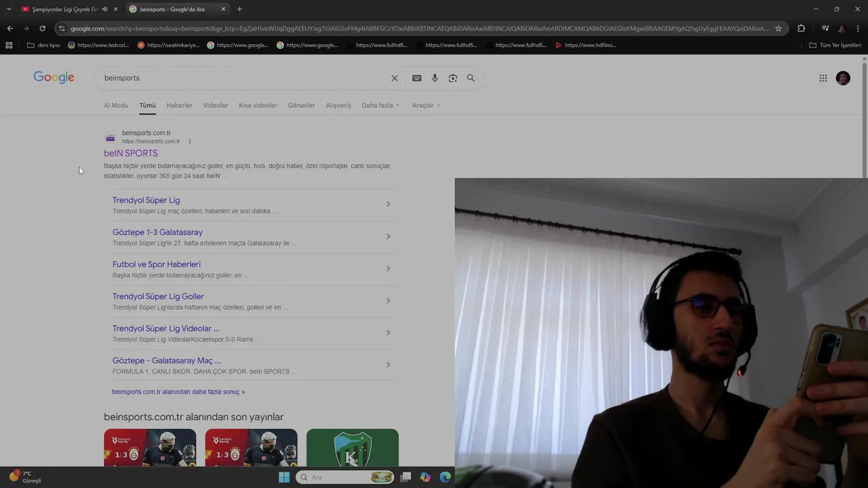Switch to the Haberler tab

(179, 106)
